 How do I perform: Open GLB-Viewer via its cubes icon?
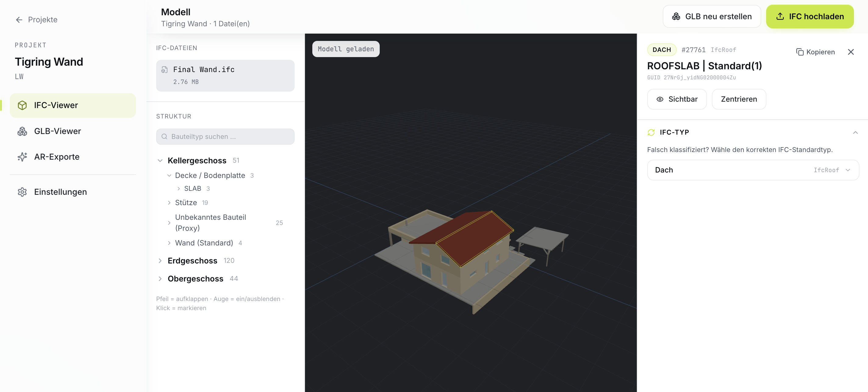pyautogui.click(x=22, y=131)
